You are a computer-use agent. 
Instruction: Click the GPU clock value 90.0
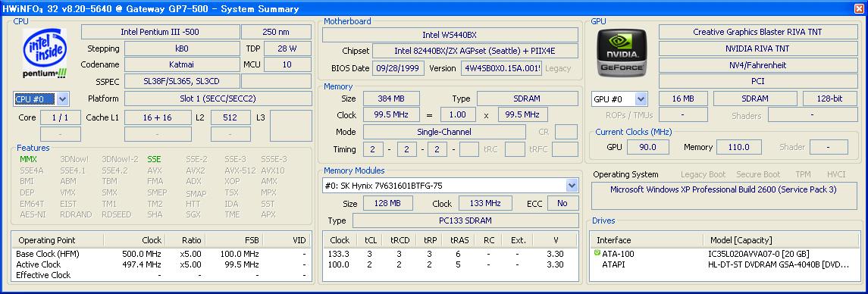647,147
